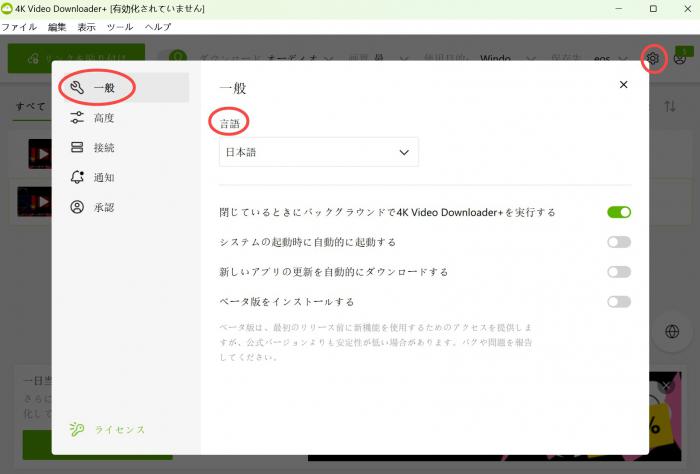Click the account avatar icon in the toolbar
This screenshot has width=700, height=474.
[x=680, y=58]
